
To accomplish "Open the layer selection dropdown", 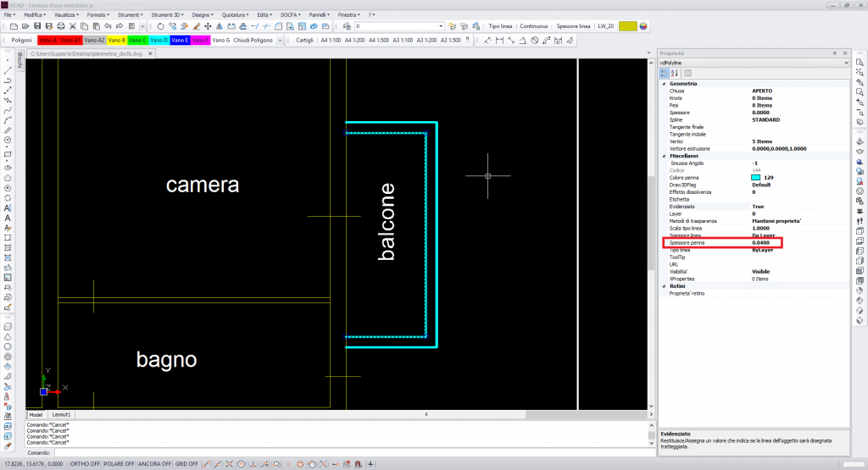I will (399, 26).
